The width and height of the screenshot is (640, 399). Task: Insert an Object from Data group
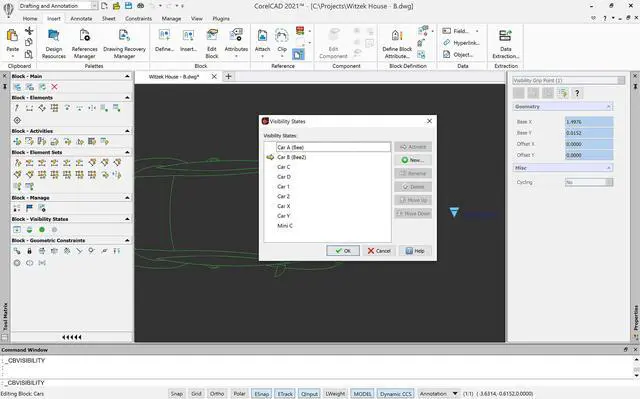[458, 54]
